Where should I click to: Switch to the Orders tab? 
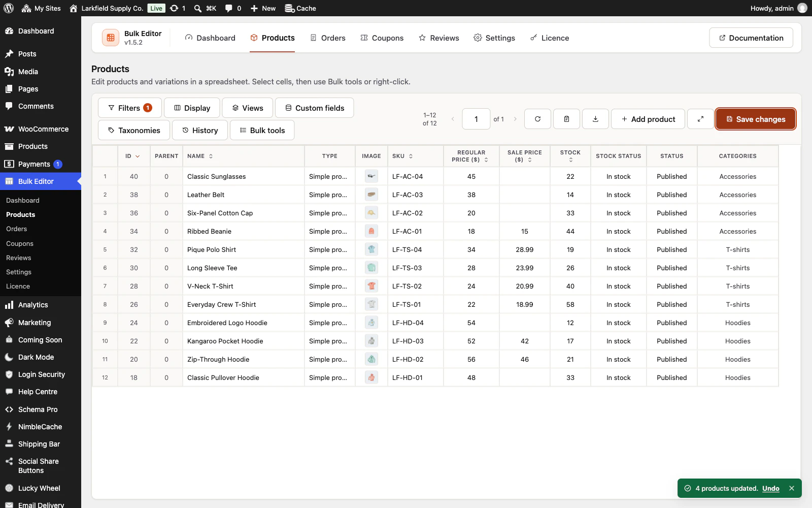(328, 38)
